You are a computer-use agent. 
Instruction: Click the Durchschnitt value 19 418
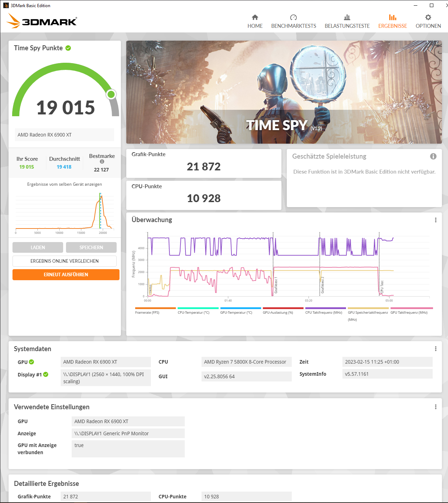(64, 167)
